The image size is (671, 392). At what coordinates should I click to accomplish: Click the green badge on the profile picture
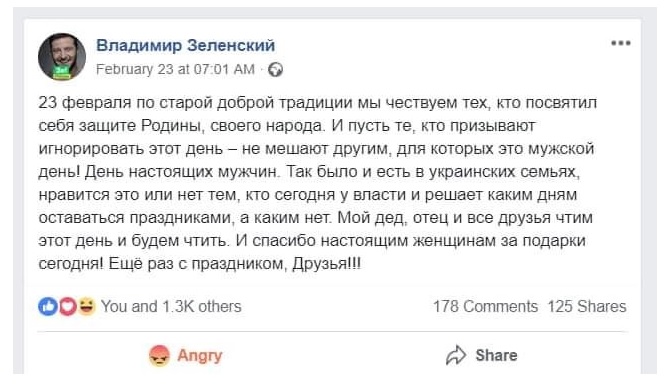tap(61, 73)
